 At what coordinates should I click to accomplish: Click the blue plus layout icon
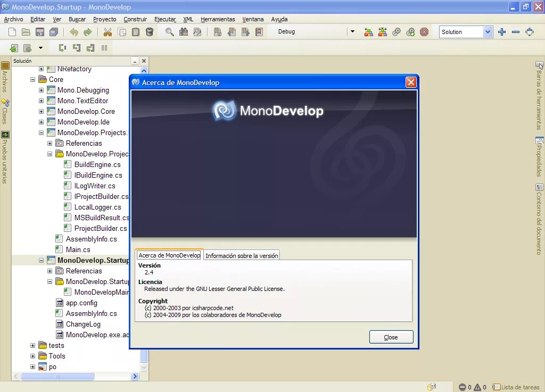[x=501, y=32]
